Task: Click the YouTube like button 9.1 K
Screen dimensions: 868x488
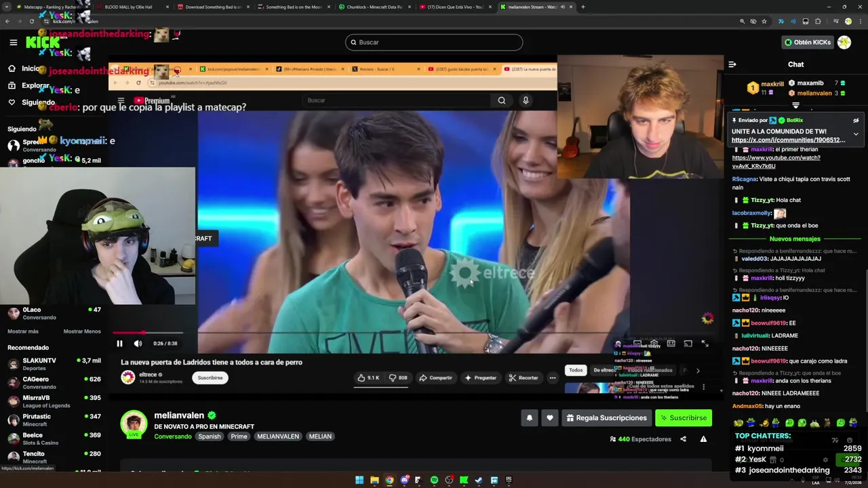Action: point(369,378)
